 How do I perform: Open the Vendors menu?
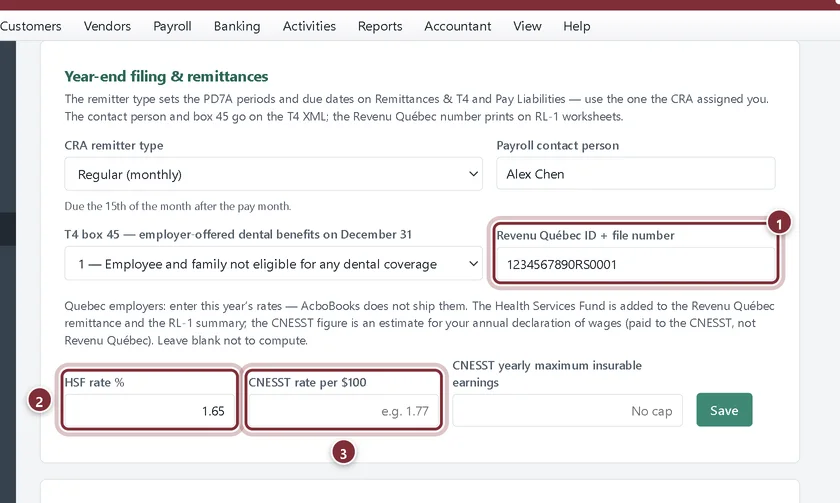pyautogui.click(x=107, y=26)
